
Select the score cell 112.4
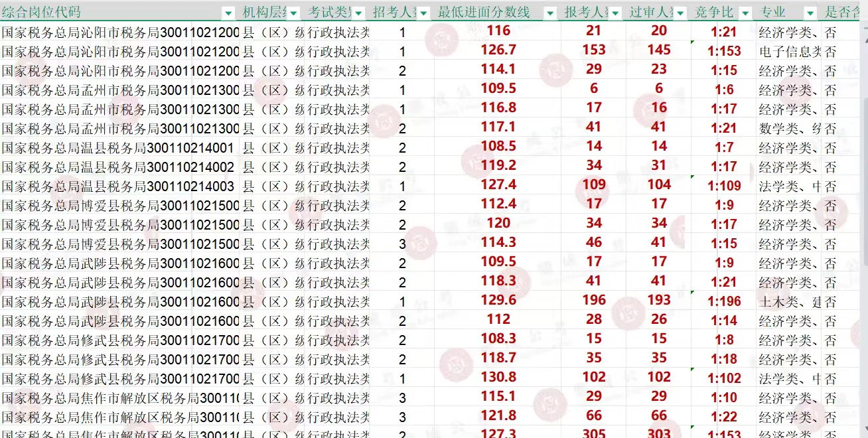pos(498,204)
